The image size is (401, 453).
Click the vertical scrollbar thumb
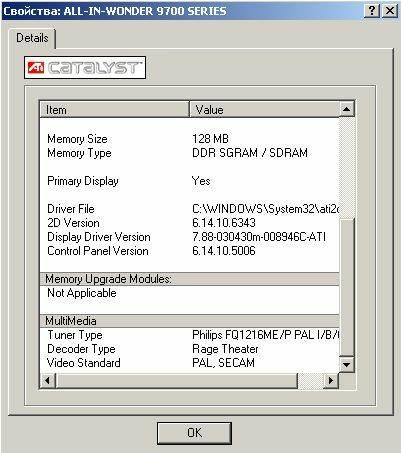(347, 288)
